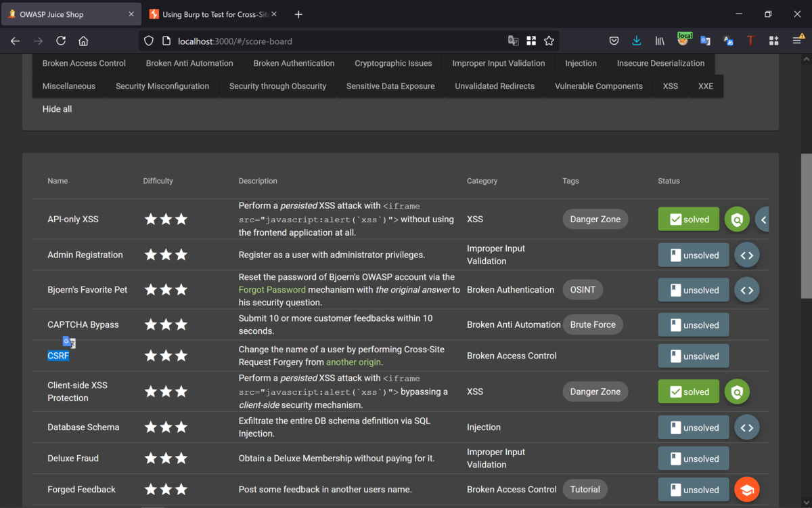Reload the score-board page
Screen dimensions: 812x508
[x=61, y=41]
